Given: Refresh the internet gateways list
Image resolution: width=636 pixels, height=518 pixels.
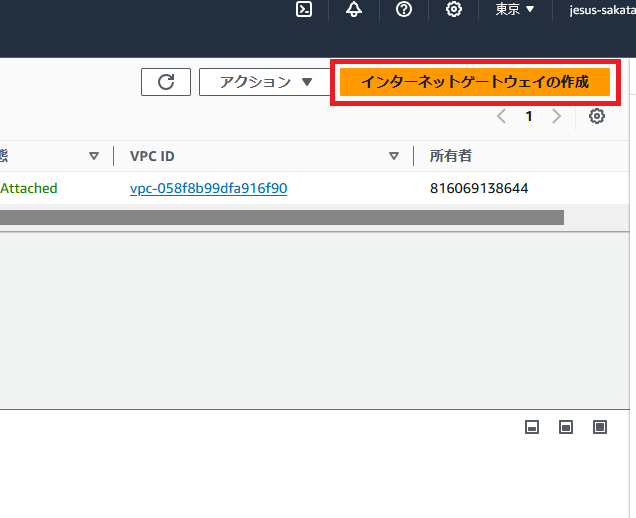Looking at the screenshot, I should click(166, 82).
